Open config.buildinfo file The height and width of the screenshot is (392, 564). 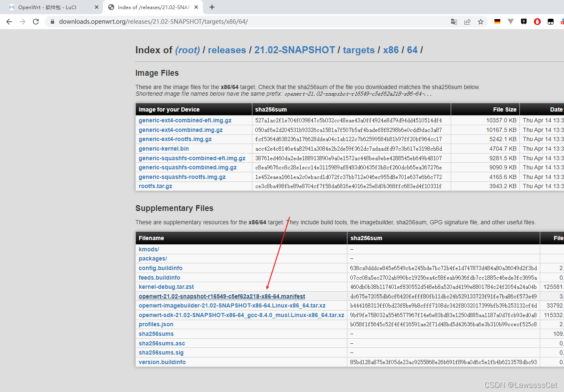click(x=160, y=268)
